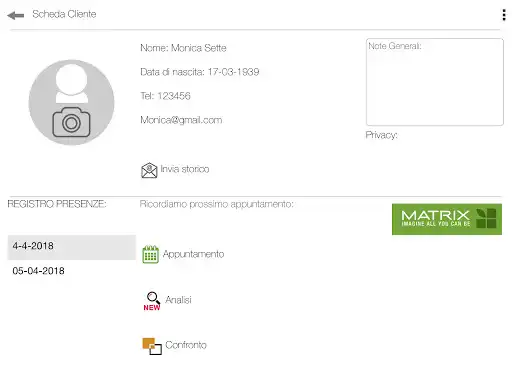Click the email Monica@gmail.com
Viewport: 512px width, 384px height.
click(181, 120)
